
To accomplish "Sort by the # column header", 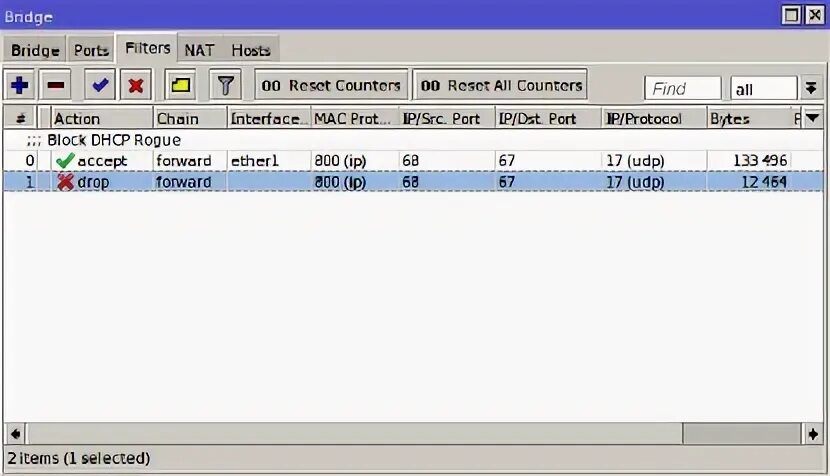I will 21,118.
